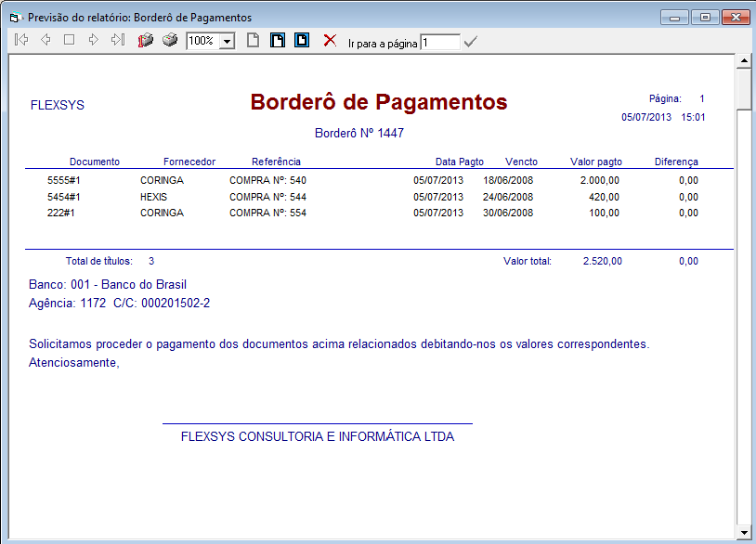Click 'Banco: 001 - Banco do Brasil' line

click(x=108, y=284)
